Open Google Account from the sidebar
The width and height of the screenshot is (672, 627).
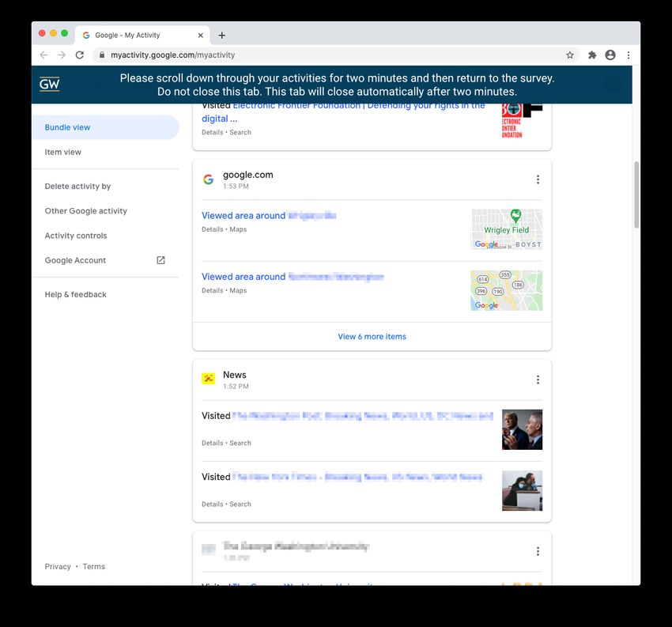[x=75, y=260]
